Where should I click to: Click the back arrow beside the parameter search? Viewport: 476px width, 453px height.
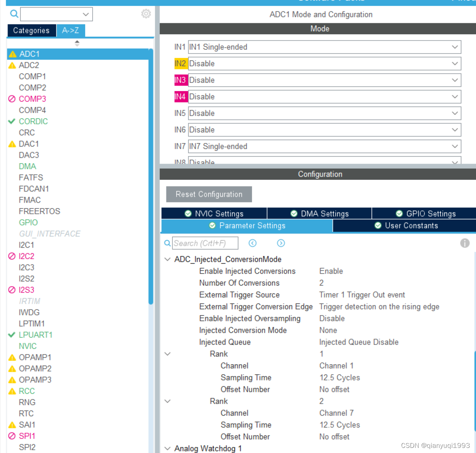tap(252, 243)
